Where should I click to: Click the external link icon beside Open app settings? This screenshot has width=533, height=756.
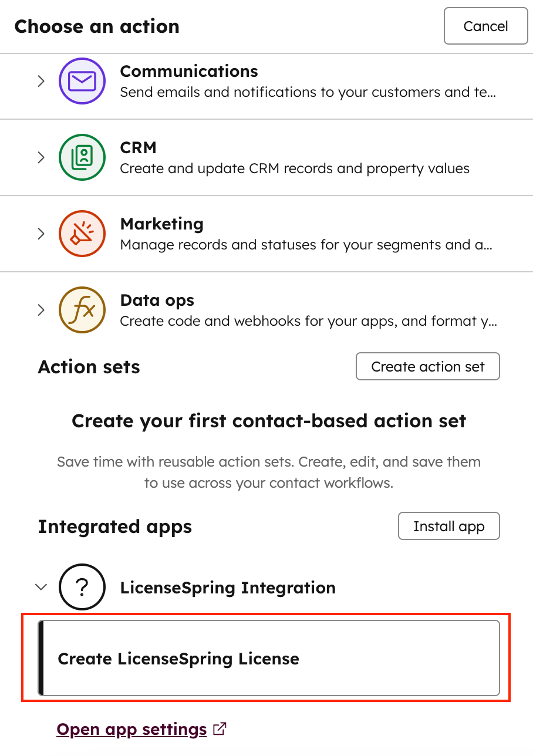click(x=220, y=729)
